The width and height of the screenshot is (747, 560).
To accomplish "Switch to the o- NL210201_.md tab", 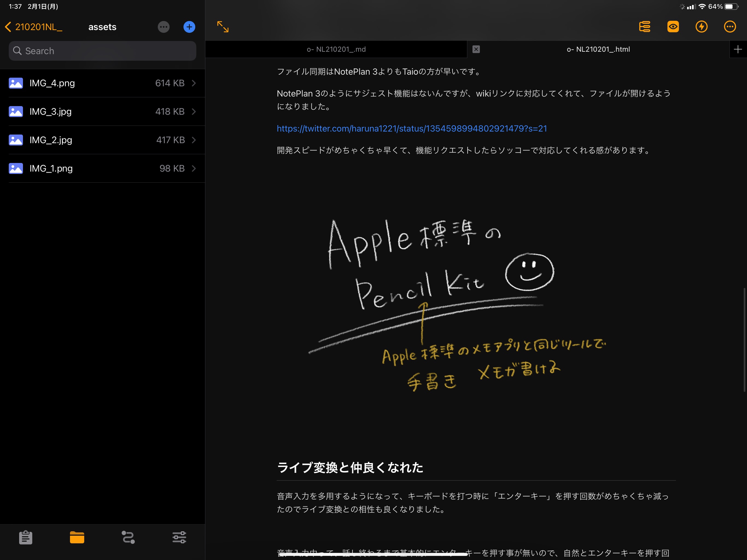I will click(336, 49).
